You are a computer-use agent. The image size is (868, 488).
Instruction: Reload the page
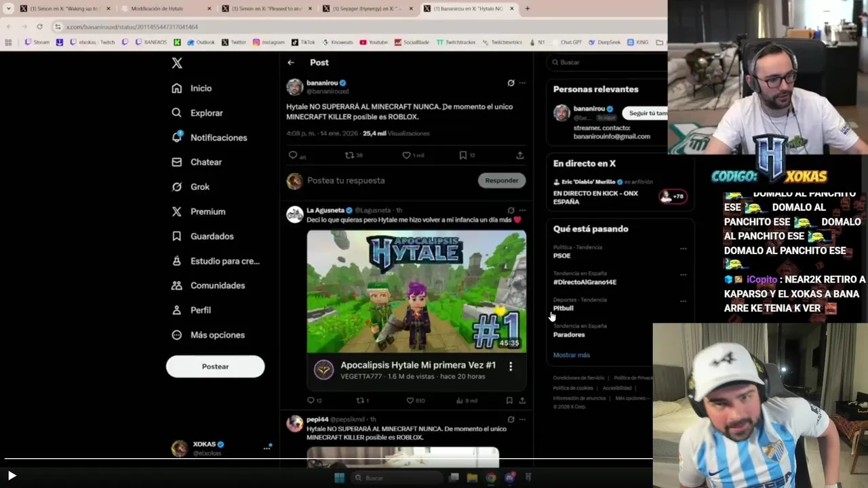pyautogui.click(x=39, y=26)
